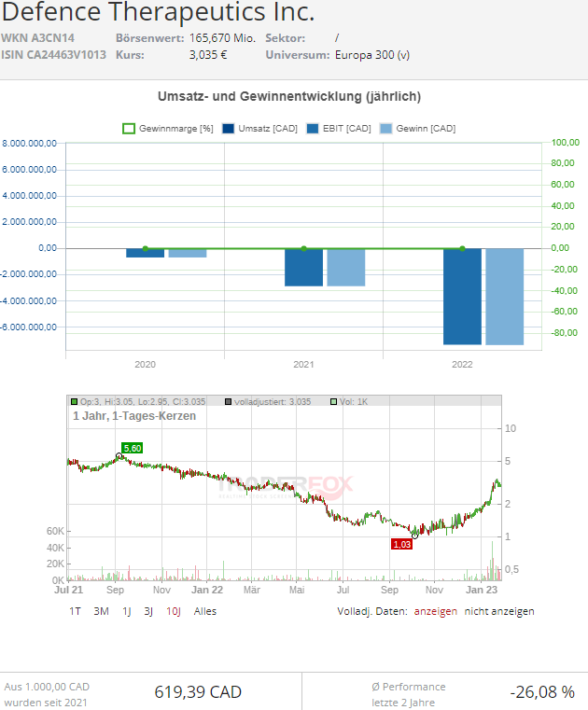Toggle the Umsatz [CAD] legend swatch

pos(229,129)
